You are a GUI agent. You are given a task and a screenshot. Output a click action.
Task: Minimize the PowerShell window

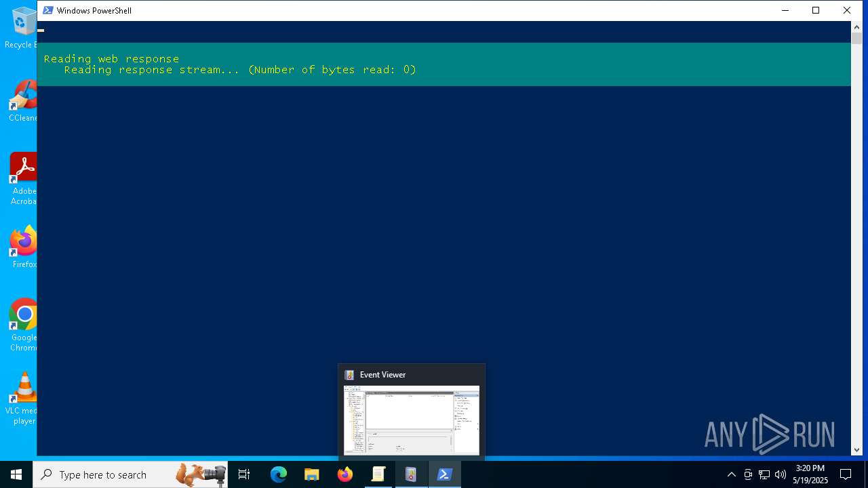click(x=785, y=10)
